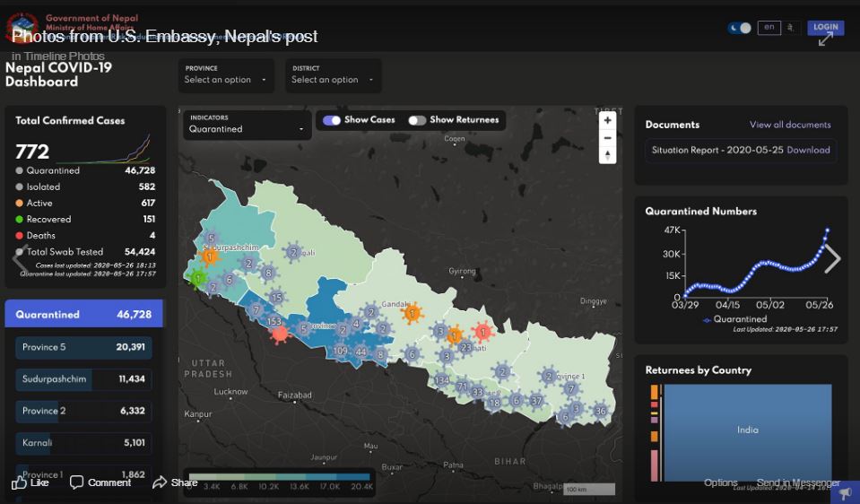Click the 18 cases map marker
The height and width of the screenshot is (504, 860).
(x=495, y=403)
